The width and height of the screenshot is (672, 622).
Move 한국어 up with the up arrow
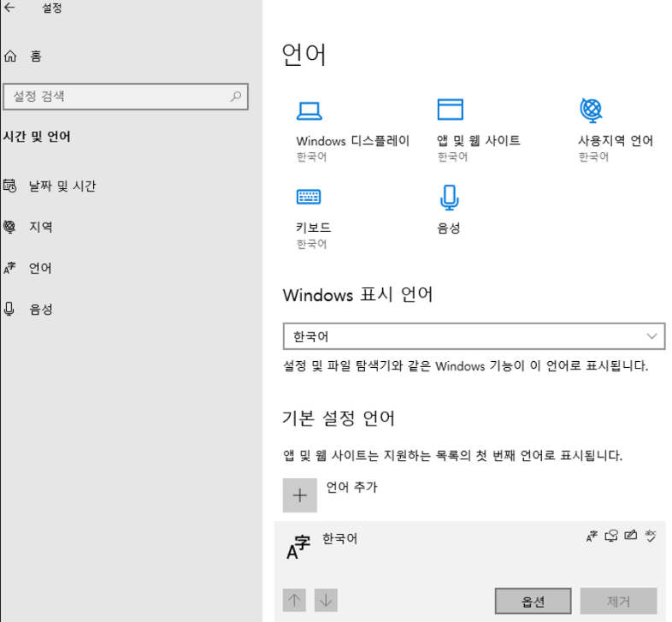(294, 600)
